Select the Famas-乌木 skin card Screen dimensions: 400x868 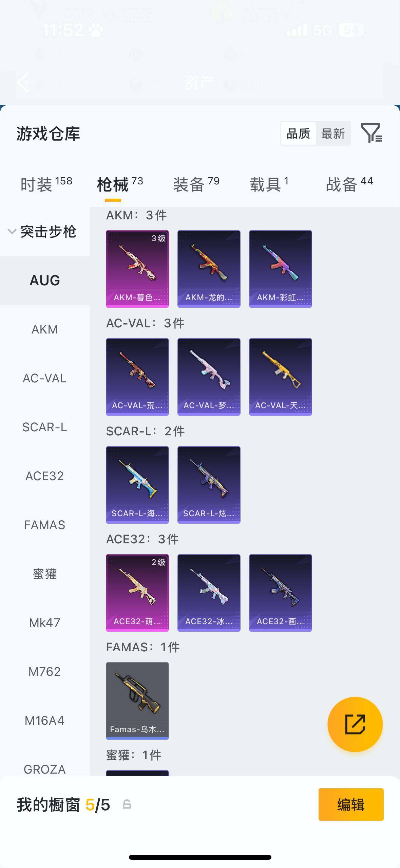click(137, 701)
